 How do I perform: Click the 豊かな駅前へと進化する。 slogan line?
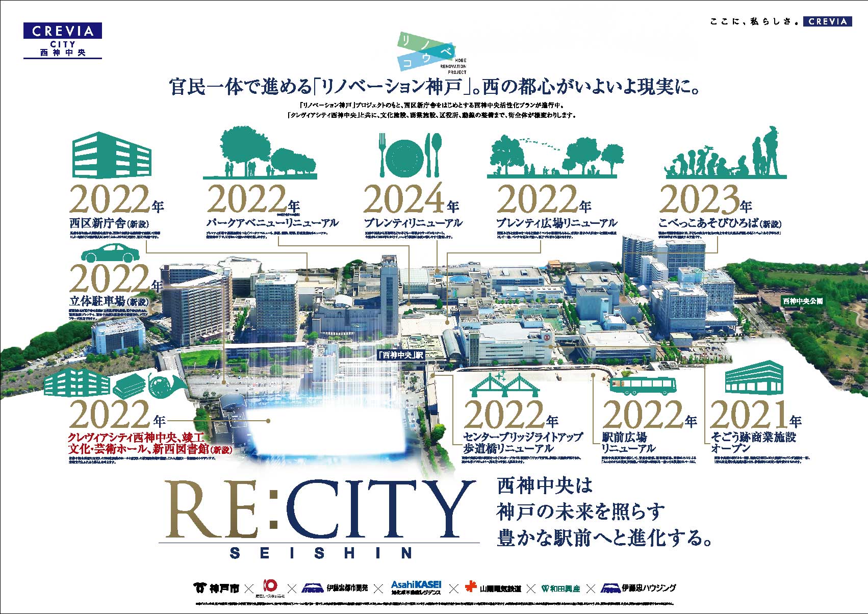pos(604,538)
